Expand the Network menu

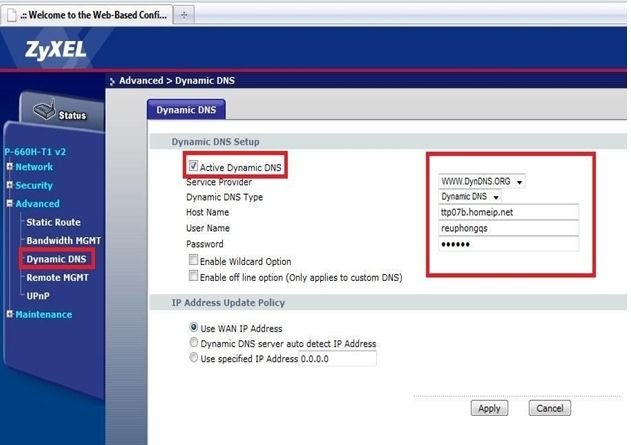[10, 166]
